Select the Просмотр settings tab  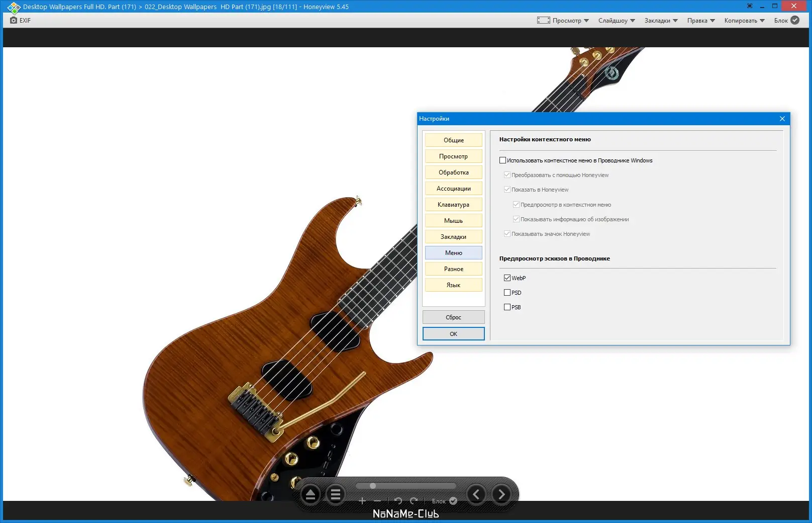[454, 156]
